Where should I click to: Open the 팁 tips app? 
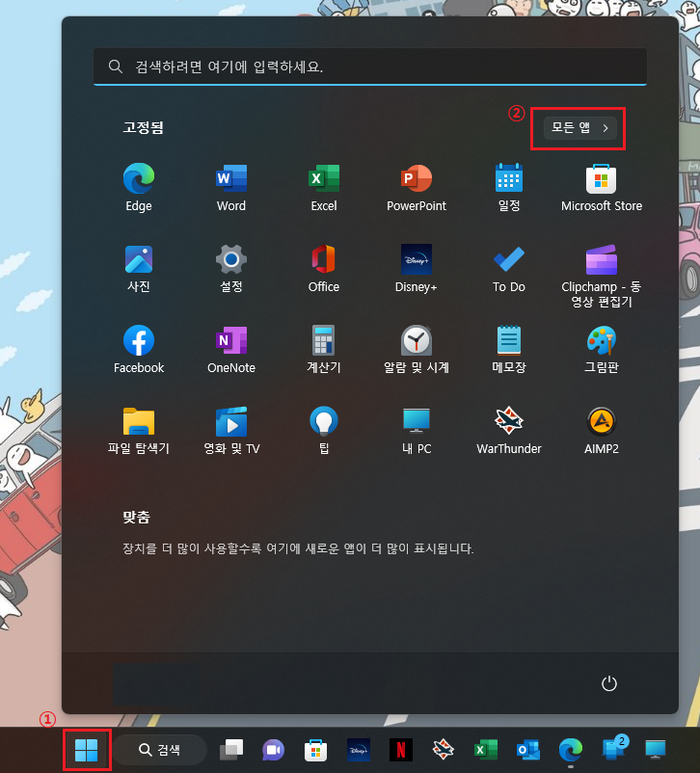(x=324, y=431)
